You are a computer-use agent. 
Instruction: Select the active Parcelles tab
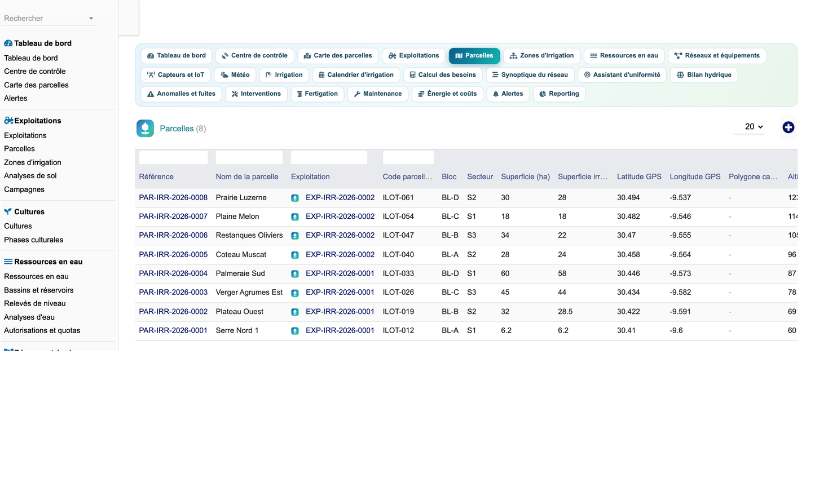point(474,56)
